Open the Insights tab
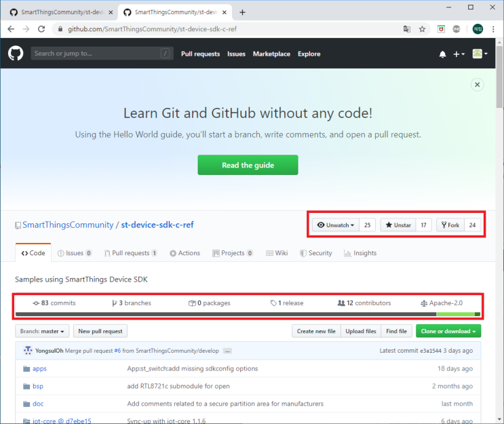Image resolution: width=504 pixels, height=424 pixels. (x=360, y=253)
